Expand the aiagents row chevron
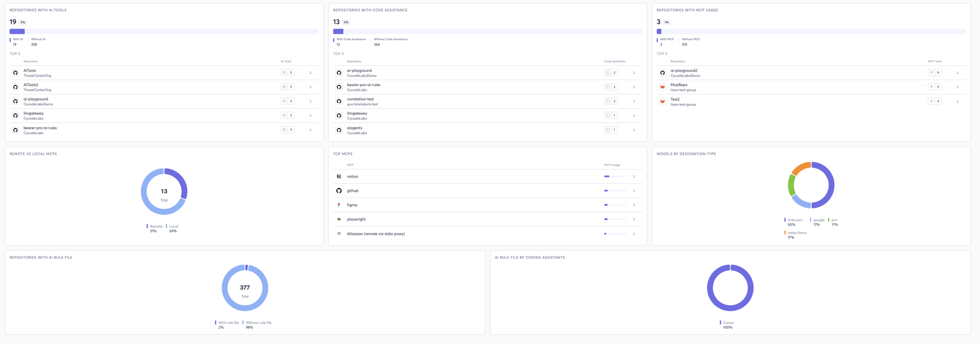 click(634, 130)
